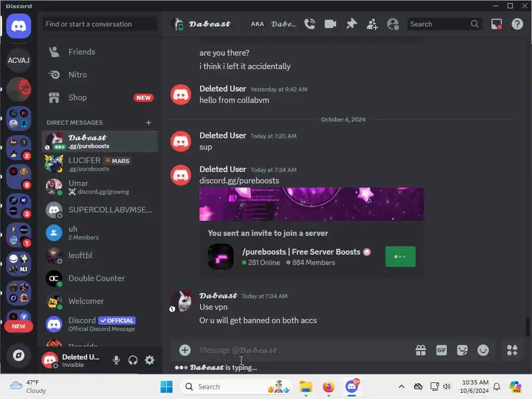Open the sticker picker
The image size is (532, 399).
[462, 350]
